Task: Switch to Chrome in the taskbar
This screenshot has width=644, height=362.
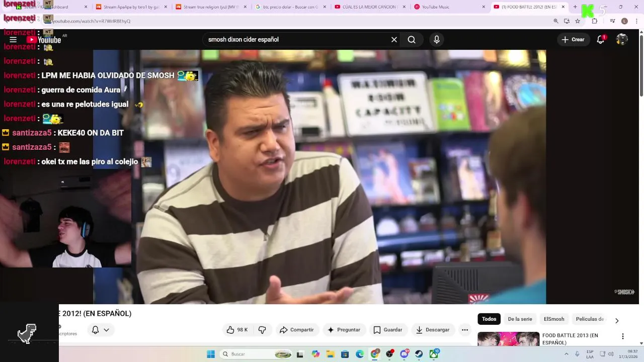Action: click(374, 354)
